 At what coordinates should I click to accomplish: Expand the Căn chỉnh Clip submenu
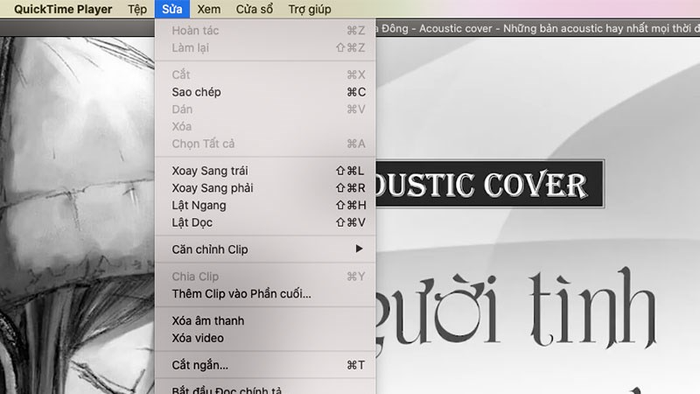[x=265, y=249]
